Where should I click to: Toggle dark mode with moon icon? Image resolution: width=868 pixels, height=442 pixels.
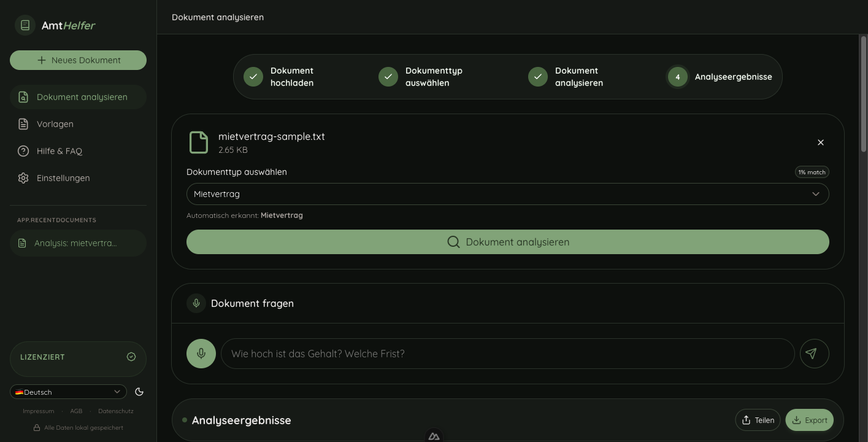click(x=139, y=392)
